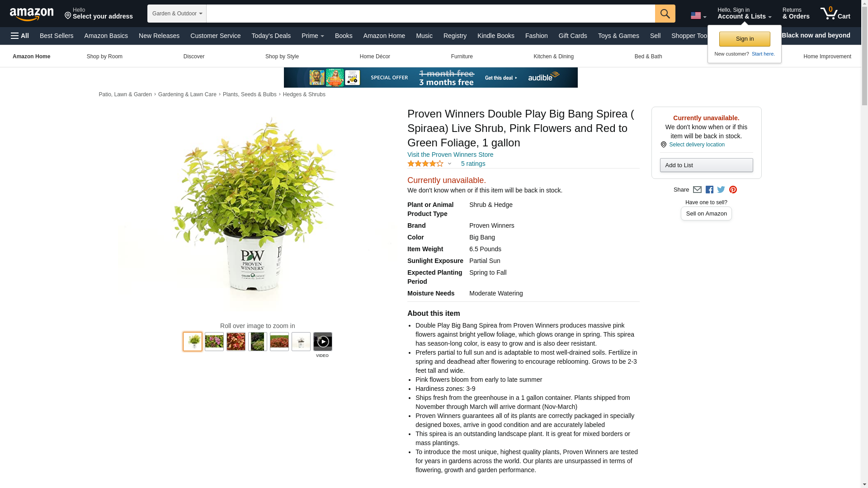Image resolution: width=868 pixels, height=488 pixels.
Task: Click the yellow Sign in button
Action: click(744, 39)
